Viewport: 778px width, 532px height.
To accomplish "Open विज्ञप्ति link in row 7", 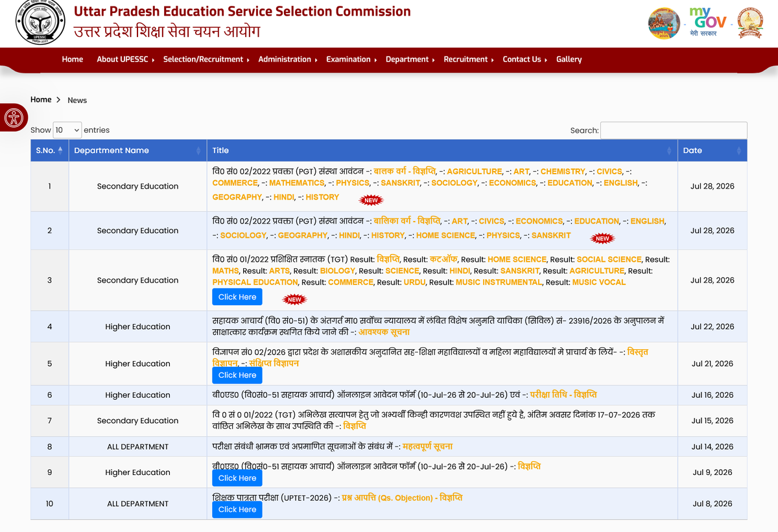I will click(354, 426).
